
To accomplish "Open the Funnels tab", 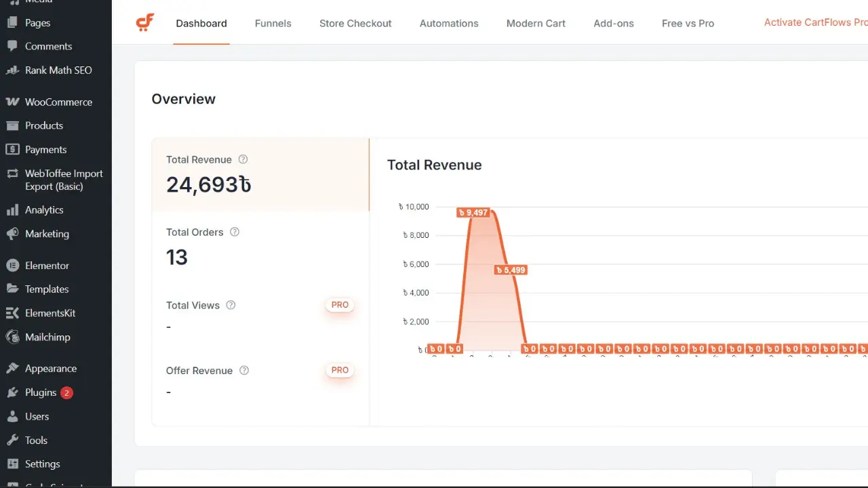I will [x=273, y=23].
